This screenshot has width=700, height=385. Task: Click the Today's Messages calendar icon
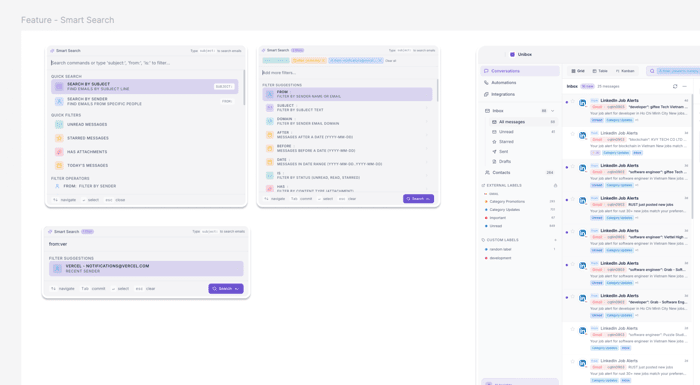pos(59,165)
